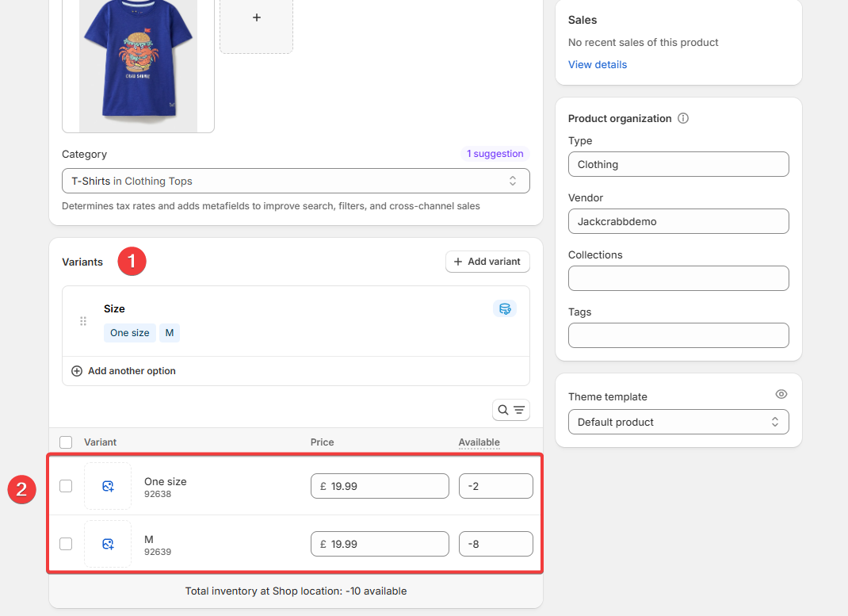Click the Add variant button
848x616 pixels.
(487, 262)
